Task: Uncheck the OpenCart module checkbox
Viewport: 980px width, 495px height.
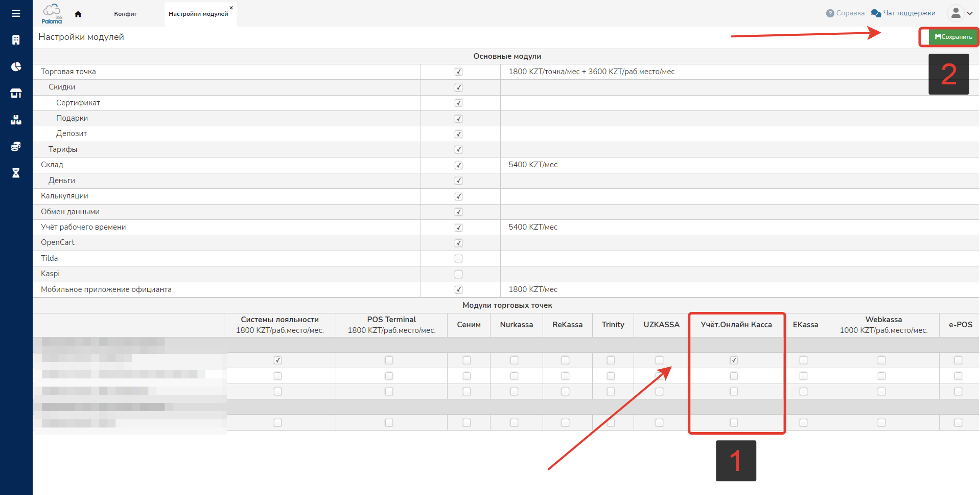Action: click(458, 243)
